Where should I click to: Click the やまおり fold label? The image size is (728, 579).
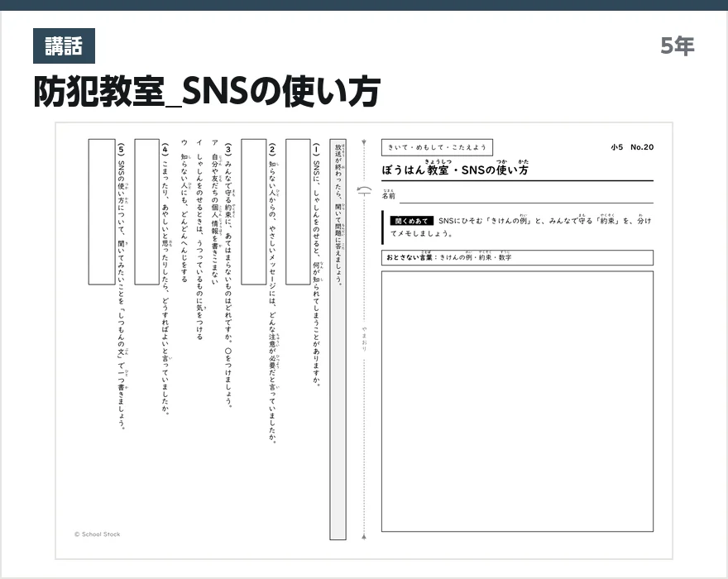[365, 338]
